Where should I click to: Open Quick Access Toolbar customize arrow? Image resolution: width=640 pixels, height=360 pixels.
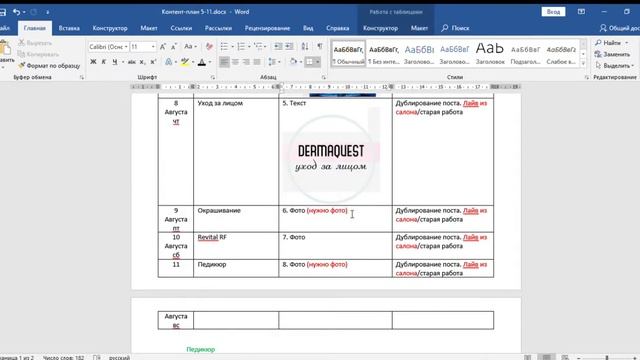[48, 12]
